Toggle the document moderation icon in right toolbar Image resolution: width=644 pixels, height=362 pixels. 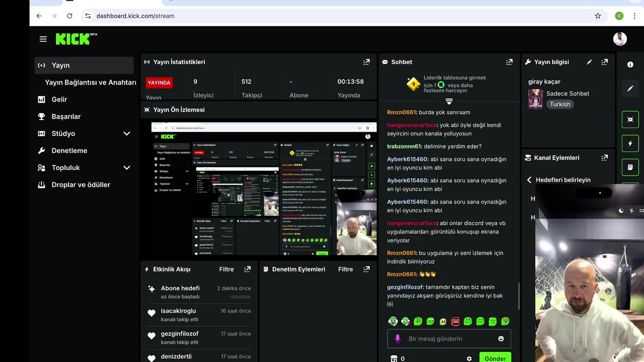pos(630,167)
